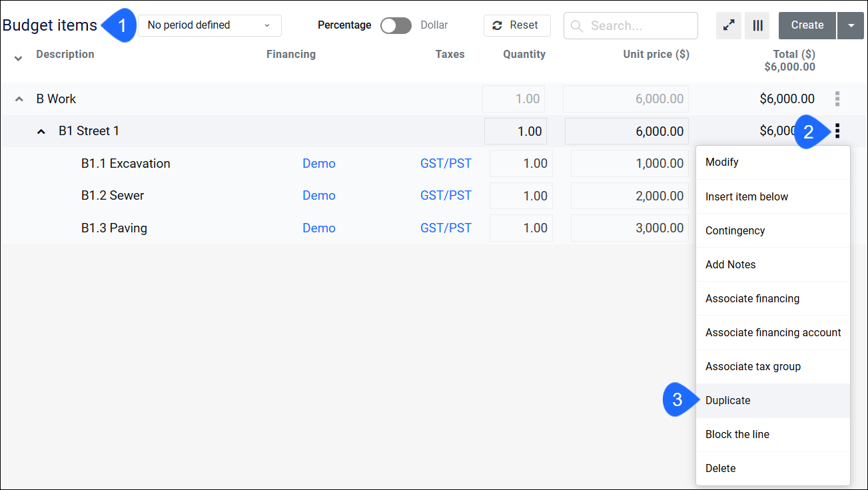Click GST/PST tax link for Sewer
Screen dimensions: 868x490
click(446, 196)
